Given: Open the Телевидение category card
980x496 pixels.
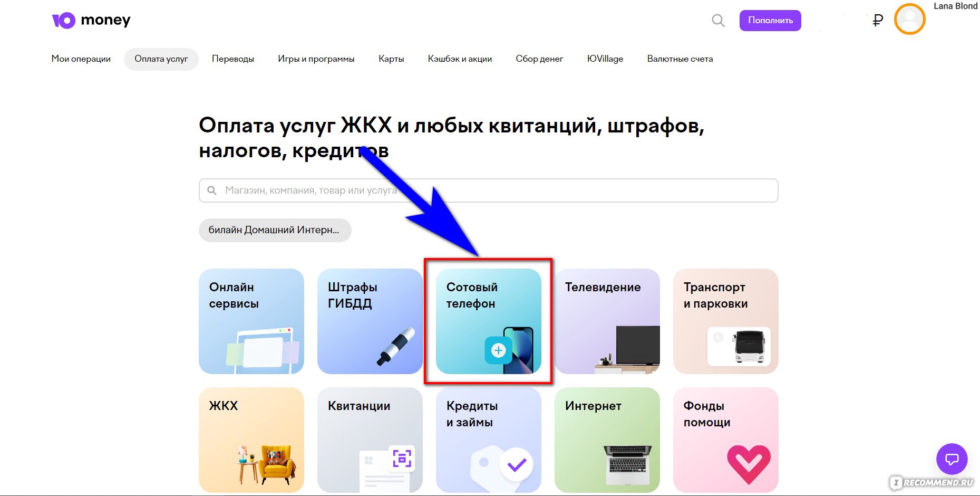Looking at the screenshot, I should tap(607, 321).
